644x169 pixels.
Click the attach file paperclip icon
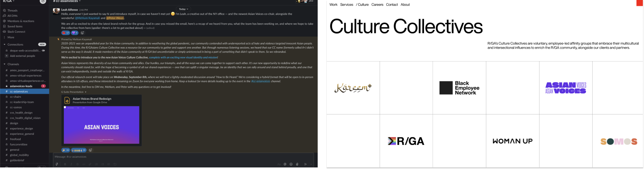coord(297,164)
